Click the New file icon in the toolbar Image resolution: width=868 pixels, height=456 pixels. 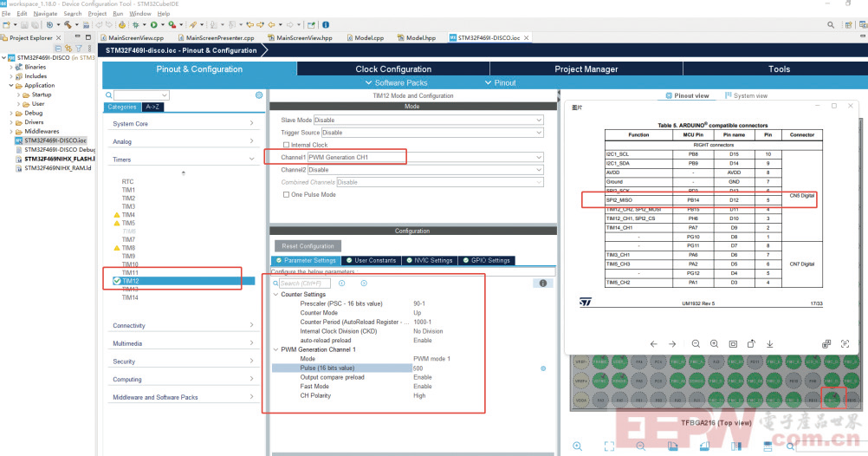pos(6,25)
